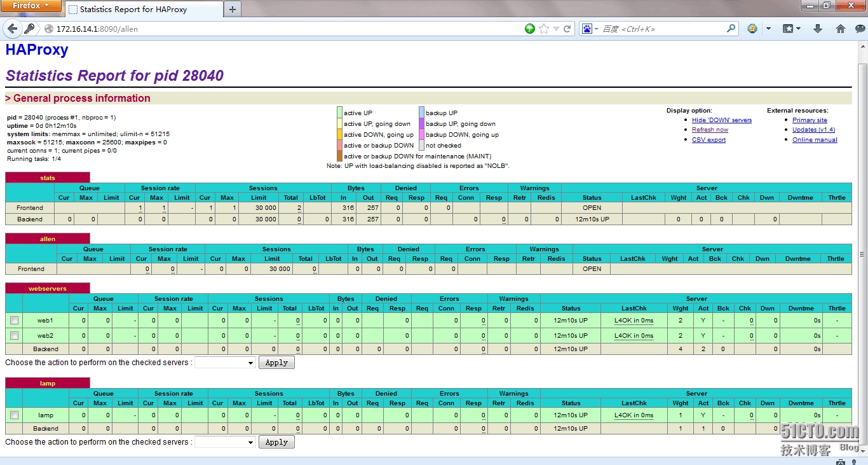Click the webservers proxy title
This screenshot has width=868, height=465.
pos(48,289)
